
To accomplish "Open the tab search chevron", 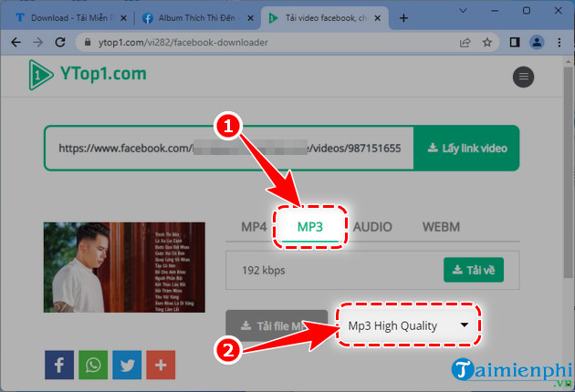I will (x=463, y=11).
